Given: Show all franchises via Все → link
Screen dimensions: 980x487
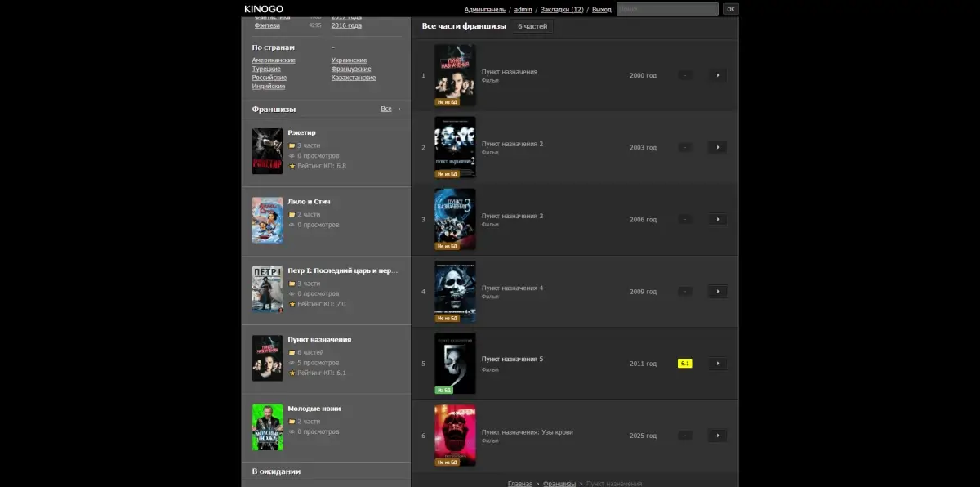Looking at the screenshot, I should coord(390,109).
